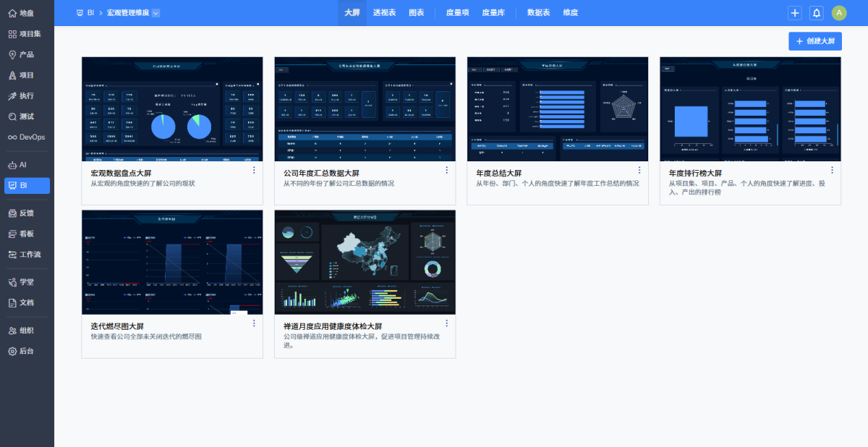868x447 pixels.
Task: Click the 创建大屏 button
Action: point(814,41)
